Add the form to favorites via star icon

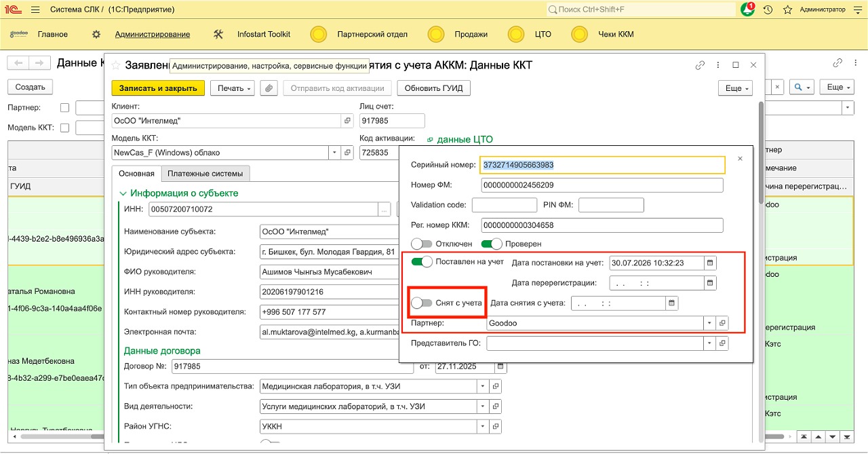116,65
